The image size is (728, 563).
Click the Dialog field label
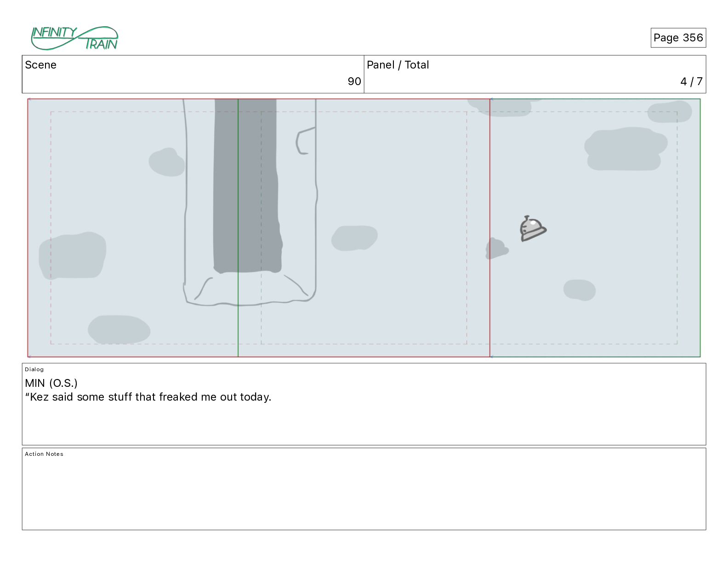point(34,369)
